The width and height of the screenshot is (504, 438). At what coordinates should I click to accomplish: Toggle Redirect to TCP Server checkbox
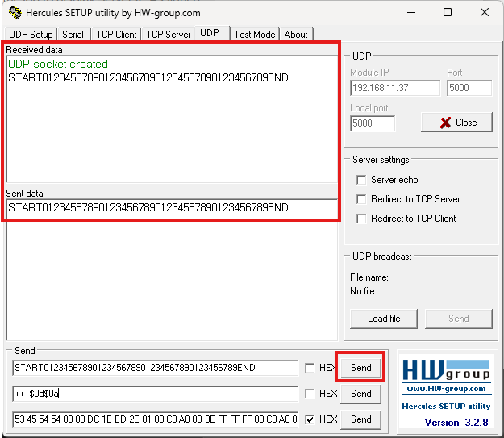click(x=361, y=199)
